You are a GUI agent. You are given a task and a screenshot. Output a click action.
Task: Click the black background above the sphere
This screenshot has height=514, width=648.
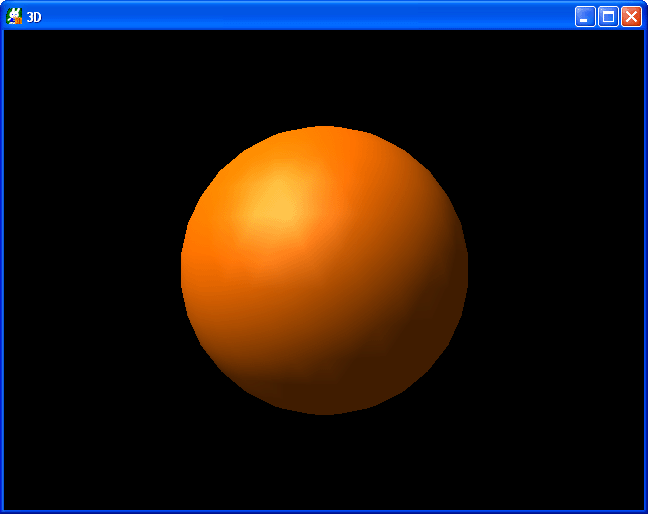click(x=324, y=75)
